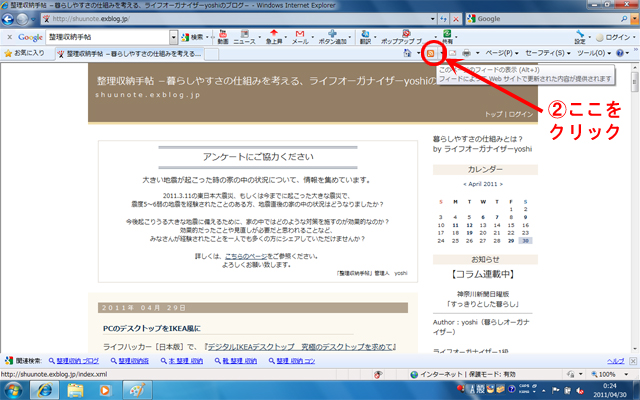Expand Google Toolbar search box dropdown

[x=173, y=37]
